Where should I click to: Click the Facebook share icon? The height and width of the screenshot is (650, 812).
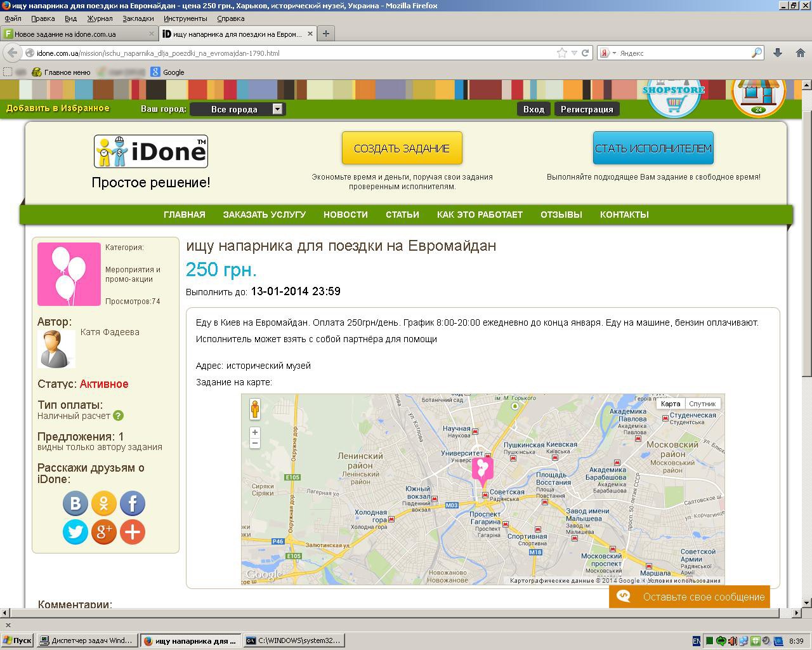pos(133,504)
